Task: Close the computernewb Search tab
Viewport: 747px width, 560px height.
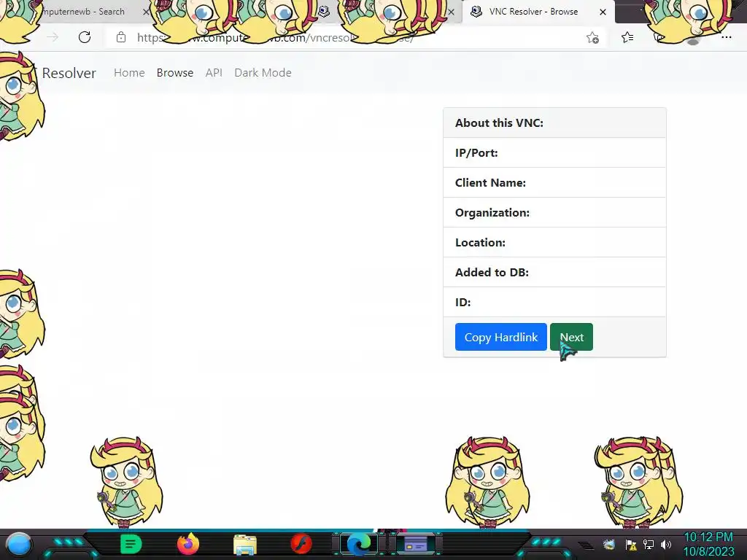Action: [146, 12]
